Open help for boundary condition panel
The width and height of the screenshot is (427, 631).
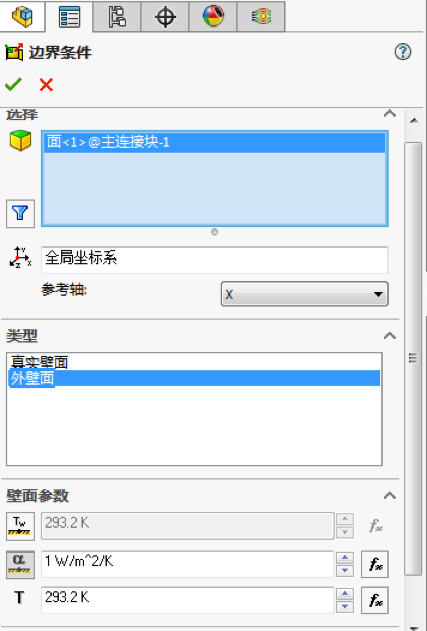tap(403, 52)
